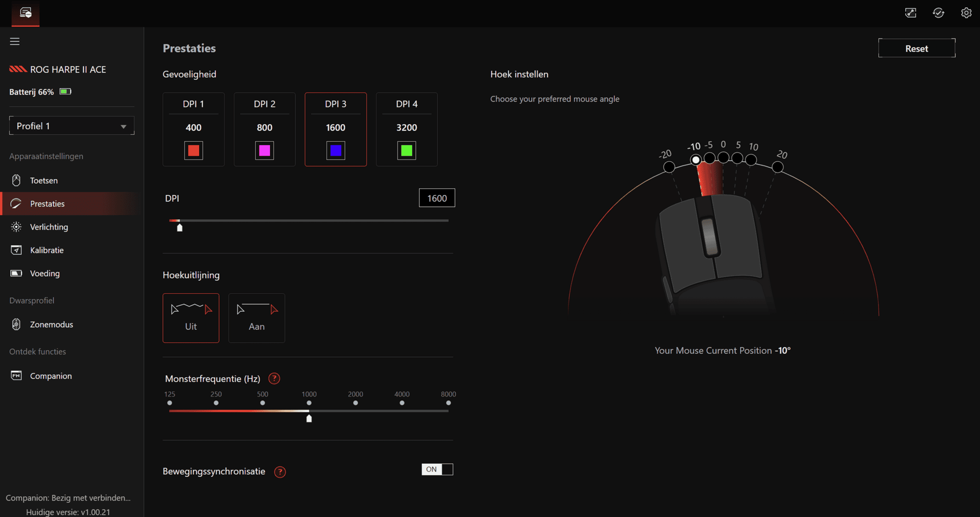
Task: Open the Prestaties page
Action: [72, 204]
